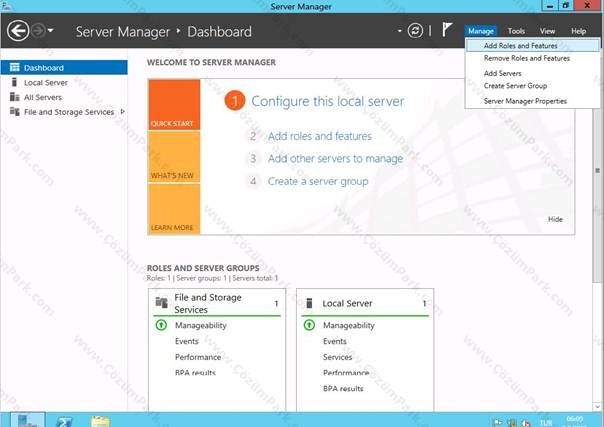The image size is (604, 427).
Task: Click the back navigation arrow
Action: click(18, 30)
